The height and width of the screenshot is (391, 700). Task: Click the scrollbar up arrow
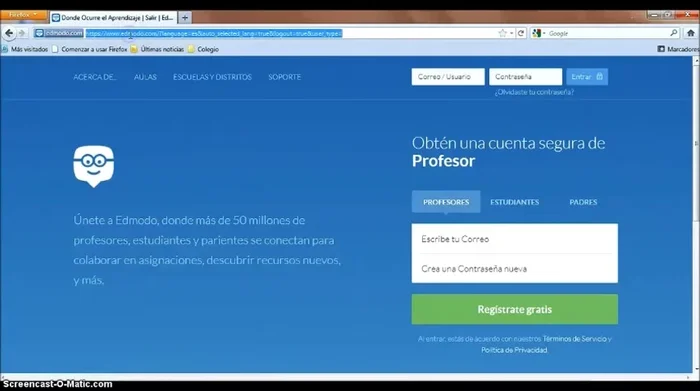(x=696, y=60)
